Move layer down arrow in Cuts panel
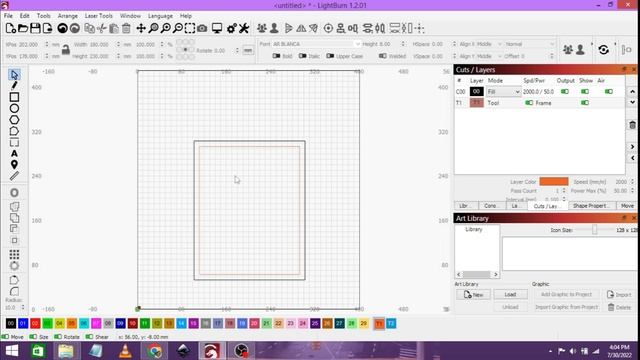 click(632, 102)
